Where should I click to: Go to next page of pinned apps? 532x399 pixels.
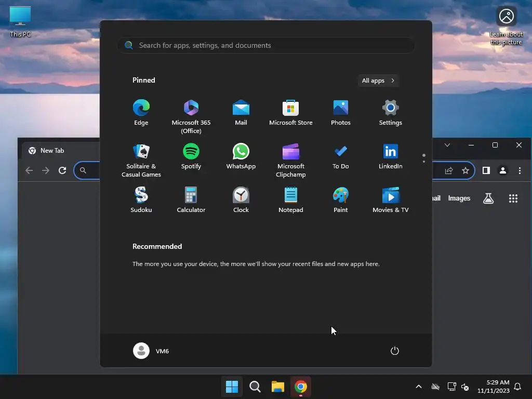coord(424,162)
